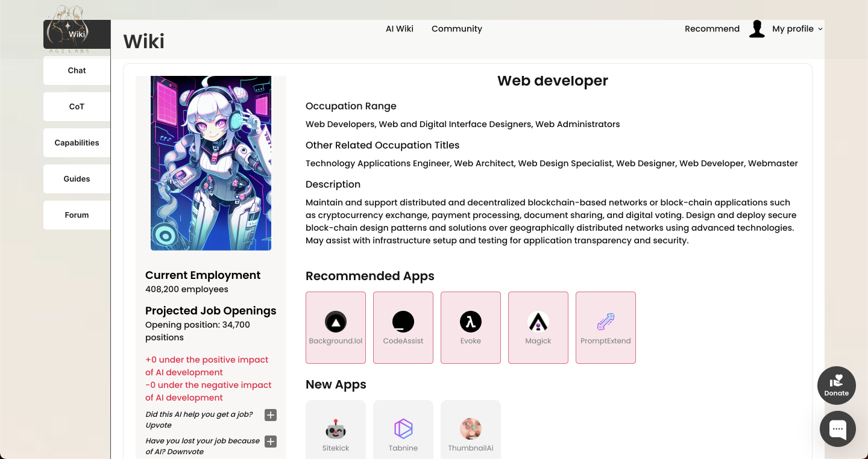Open the chat bubble widget
The image size is (868, 459).
click(838, 429)
